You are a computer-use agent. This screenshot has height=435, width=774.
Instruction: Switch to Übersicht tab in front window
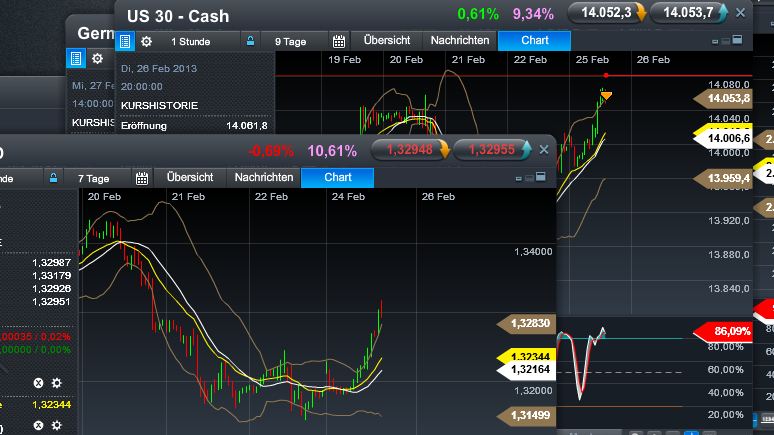[190, 177]
